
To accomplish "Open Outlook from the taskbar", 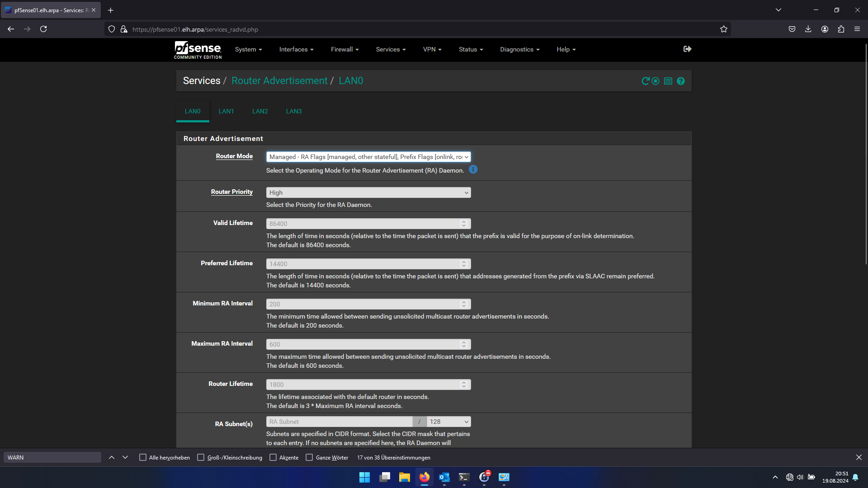I will 444,477.
